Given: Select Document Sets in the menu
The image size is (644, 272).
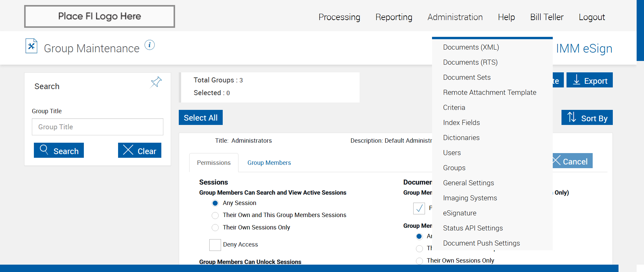Looking at the screenshot, I should [x=467, y=77].
